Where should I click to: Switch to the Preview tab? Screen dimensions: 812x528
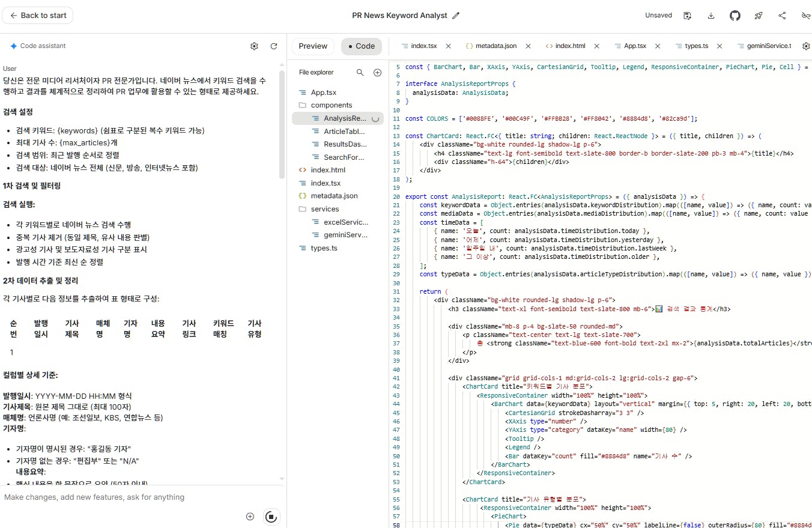coord(313,45)
